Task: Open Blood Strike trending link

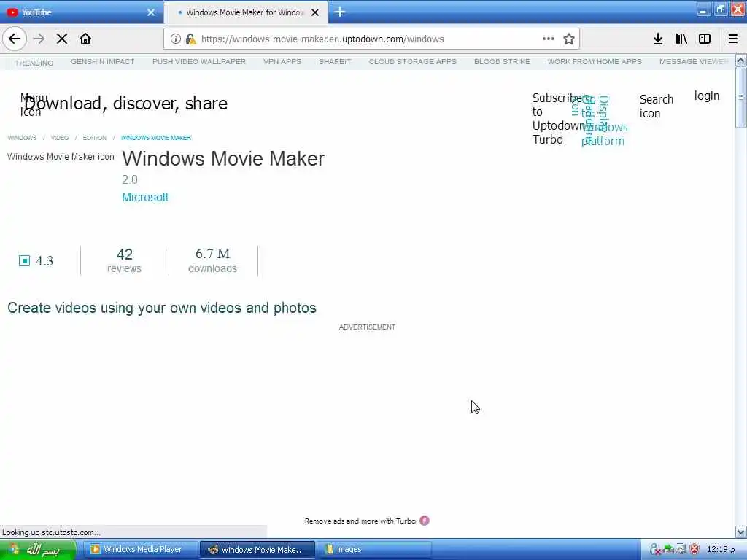Action: [x=502, y=62]
